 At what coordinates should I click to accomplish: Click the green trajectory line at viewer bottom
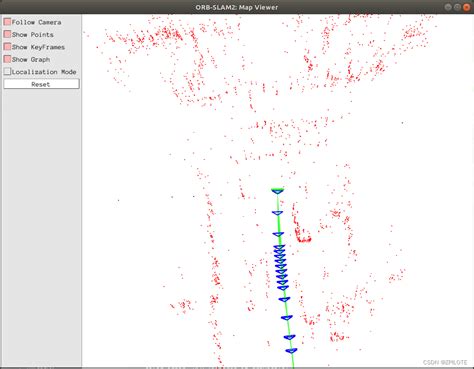pos(293,362)
